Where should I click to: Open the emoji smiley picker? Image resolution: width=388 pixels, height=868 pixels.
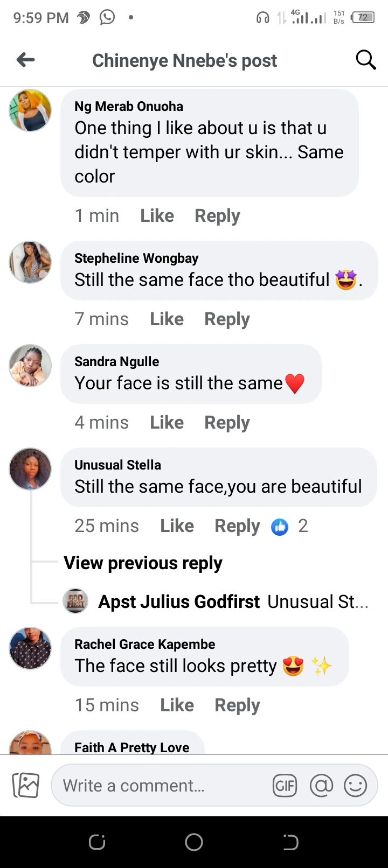click(356, 786)
